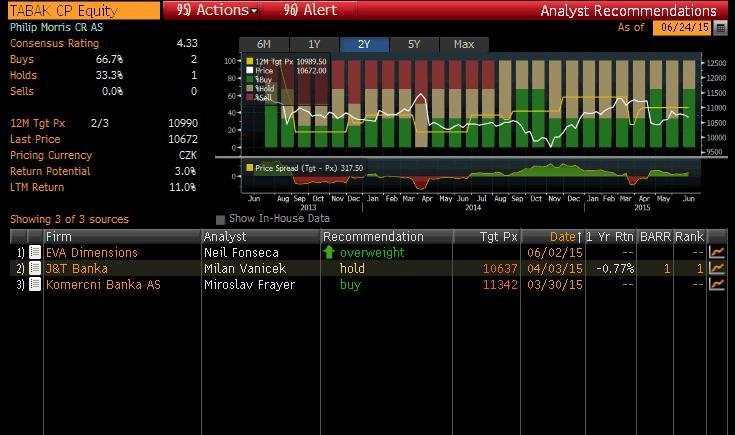Select analyst Neil Fonseca
The width and height of the screenshot is (735, 435).
[241, 253]
